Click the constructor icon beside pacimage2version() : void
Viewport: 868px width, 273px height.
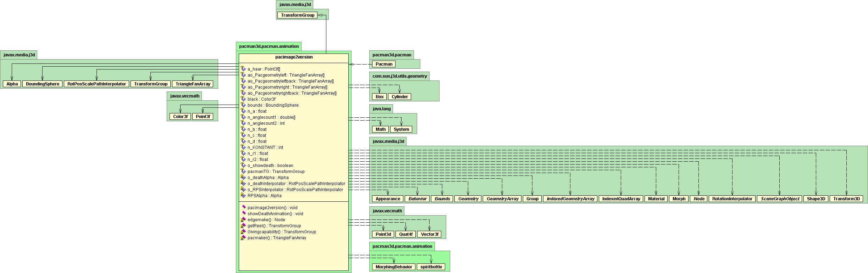coord(244,207)
